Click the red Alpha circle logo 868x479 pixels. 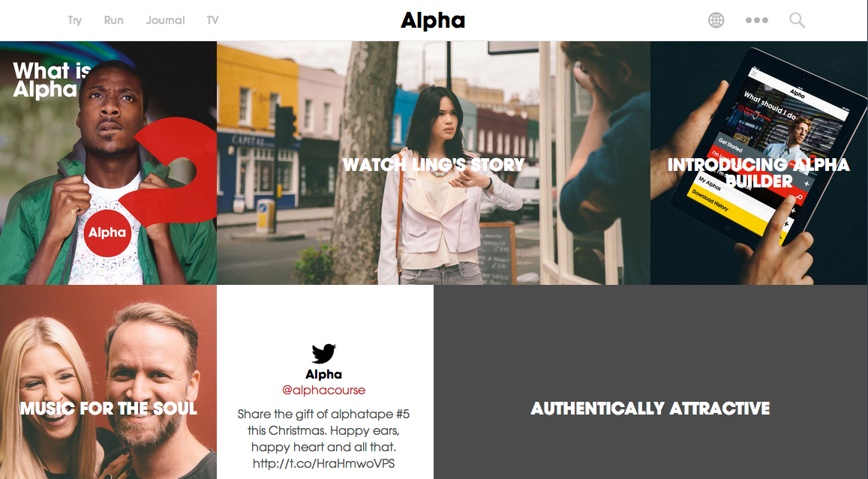pyautogui.click(x=107, y=233)
